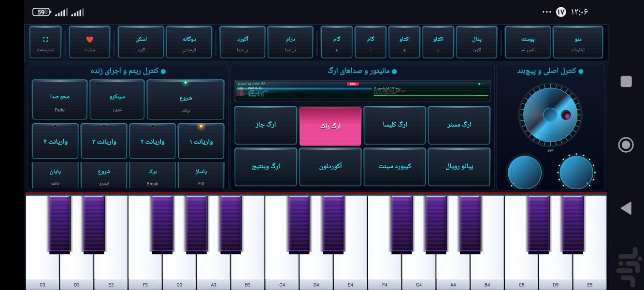Select the ارگ راک sound

pos(330,126)
